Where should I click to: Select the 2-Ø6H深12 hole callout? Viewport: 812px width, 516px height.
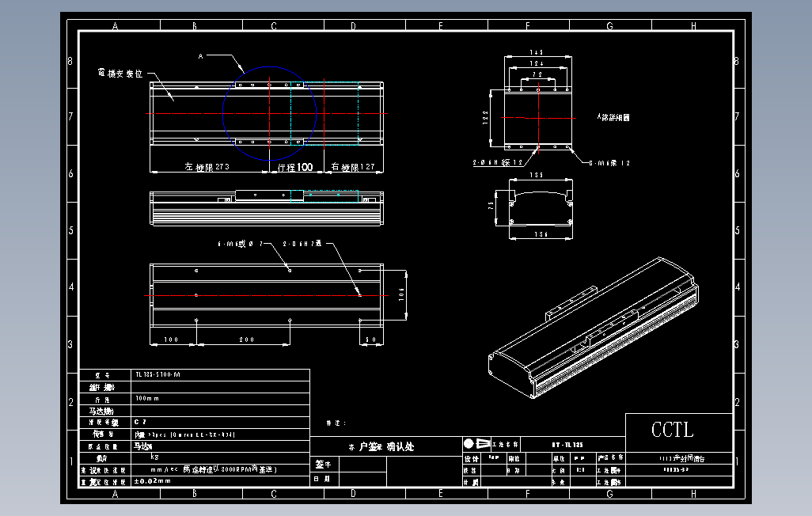click(x=498, y=163)
